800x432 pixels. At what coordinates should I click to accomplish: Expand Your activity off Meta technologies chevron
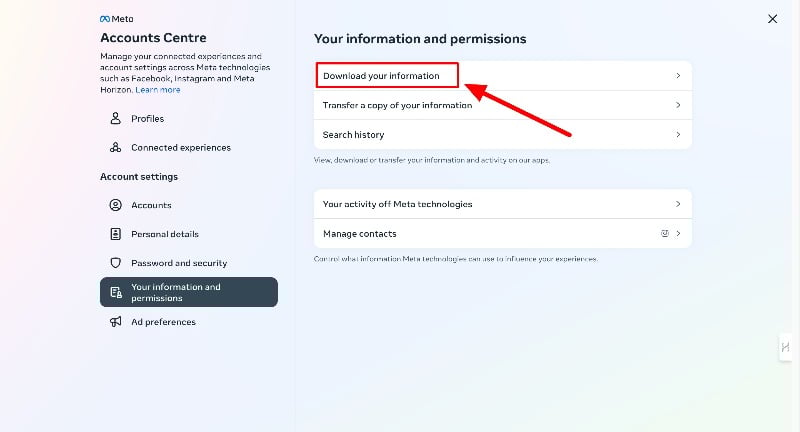pyautogui.click(x=678, y=204)
